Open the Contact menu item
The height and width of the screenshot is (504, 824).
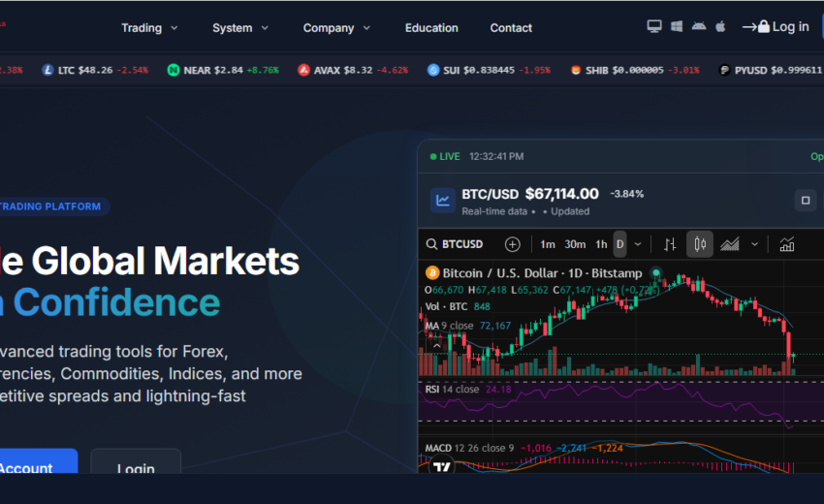pos(511,28)
